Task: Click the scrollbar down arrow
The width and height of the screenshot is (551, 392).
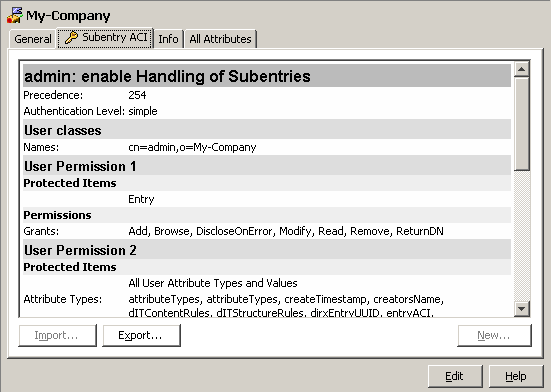Action: [521, 308]
